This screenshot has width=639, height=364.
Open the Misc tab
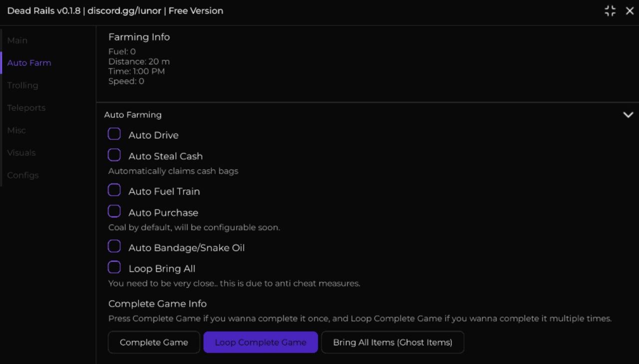pyautogui.click(x=16, y=130)
